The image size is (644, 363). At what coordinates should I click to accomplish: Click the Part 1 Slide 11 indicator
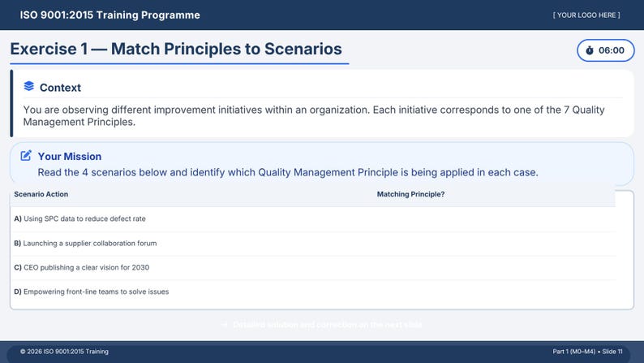[x=587, y=352]
